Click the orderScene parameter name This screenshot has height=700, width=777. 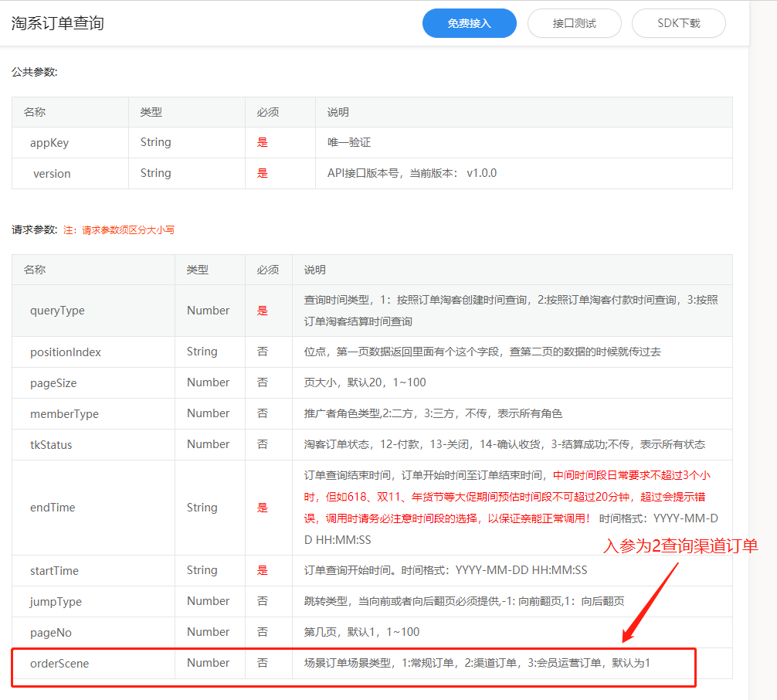59,664
